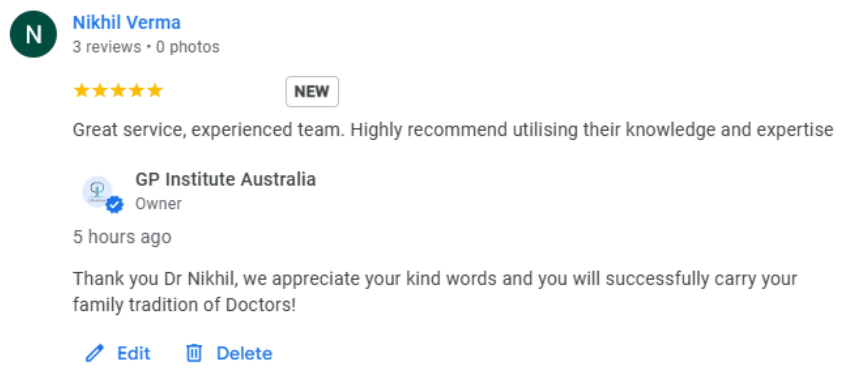Click the "3 reviews • 0 photos" text
This screenshot has width=844, height=372.
coord(146,47)
